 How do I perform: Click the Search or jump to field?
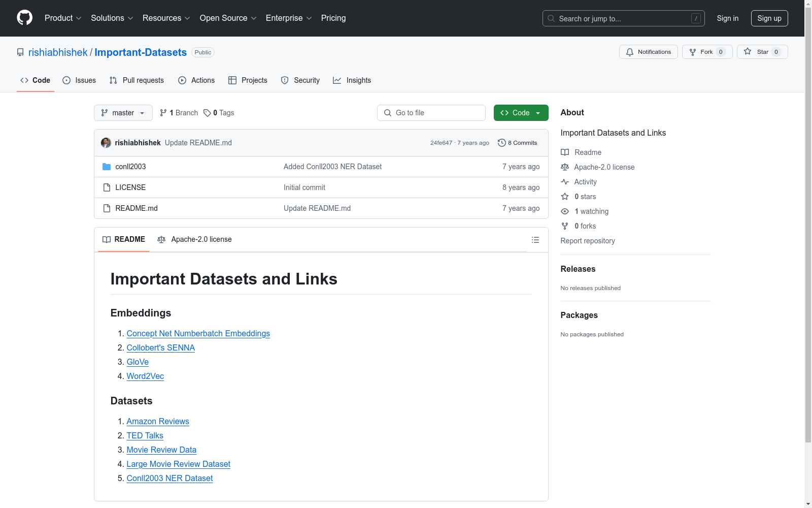624,18
